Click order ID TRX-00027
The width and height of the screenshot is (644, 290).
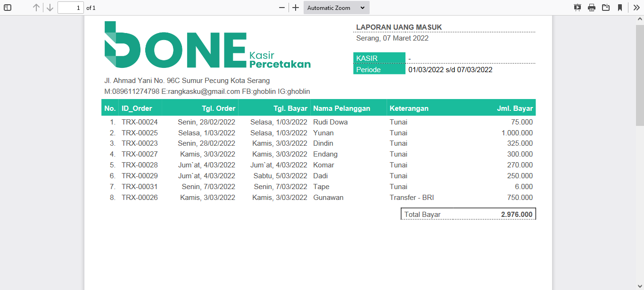point(140,154)
